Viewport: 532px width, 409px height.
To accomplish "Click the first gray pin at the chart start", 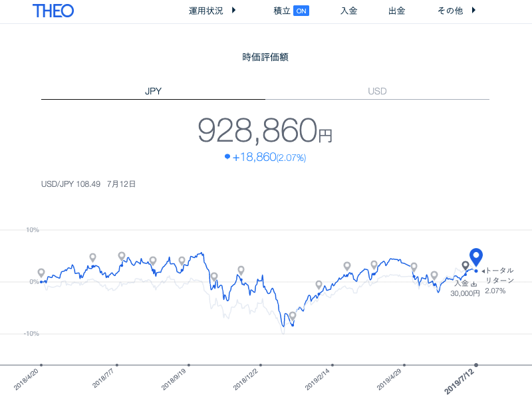I will (x=41, y=273).
